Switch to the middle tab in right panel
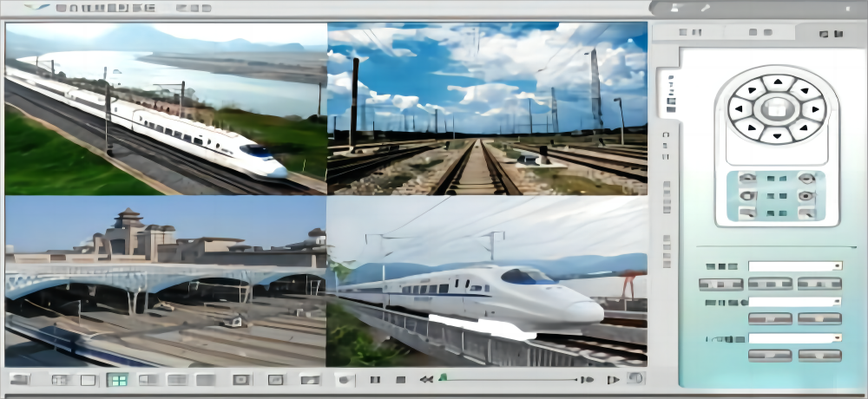 click(759, 33)
